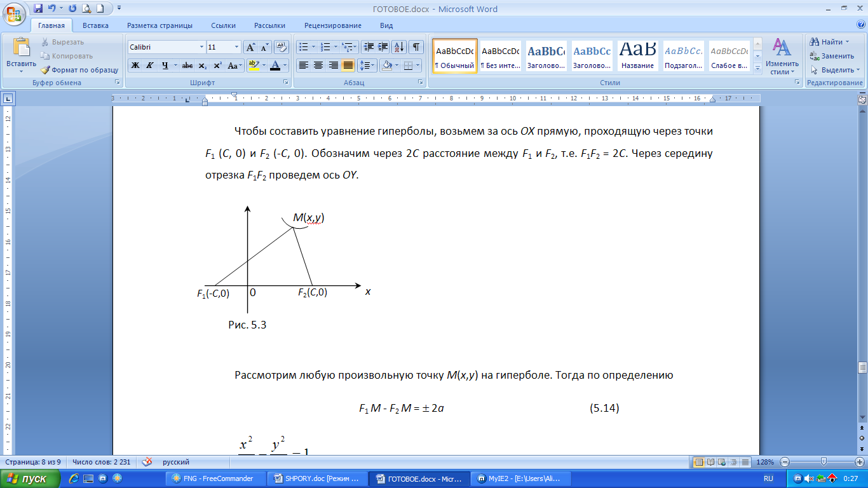Click the word count (Число слов: 2 231)
The image size is (868, 488).
[102, 462]
